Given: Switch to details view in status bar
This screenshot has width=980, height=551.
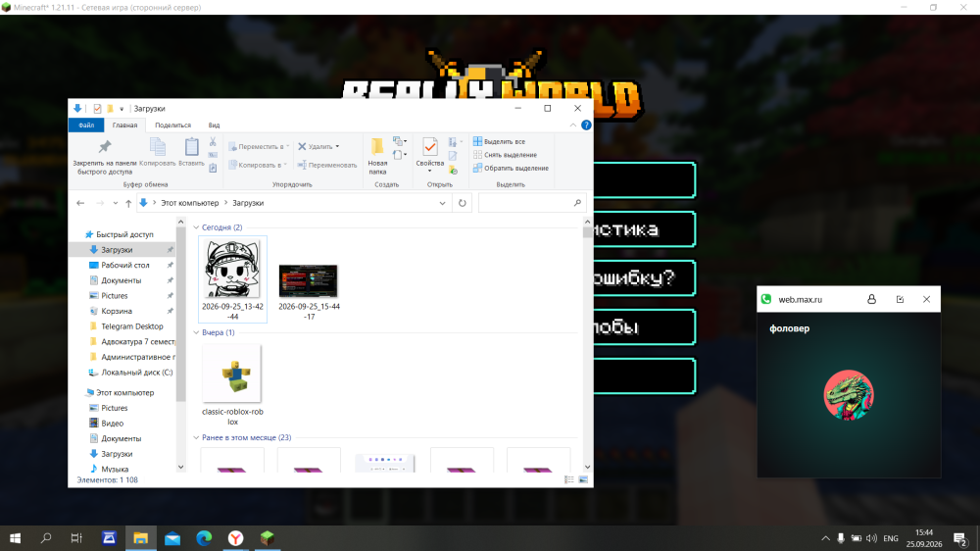Looking at the screenshot, I should tap(568, 479).
